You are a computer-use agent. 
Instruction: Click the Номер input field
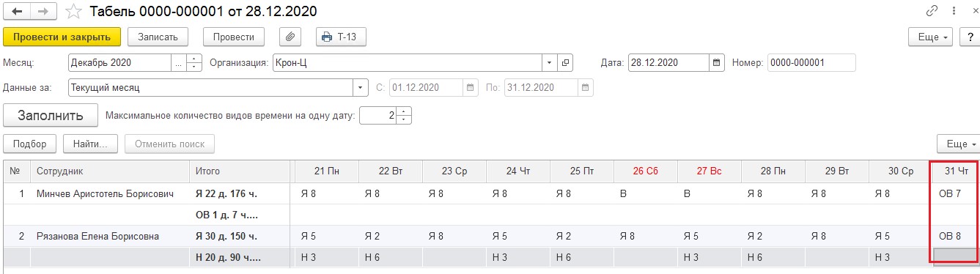point(811,63)
